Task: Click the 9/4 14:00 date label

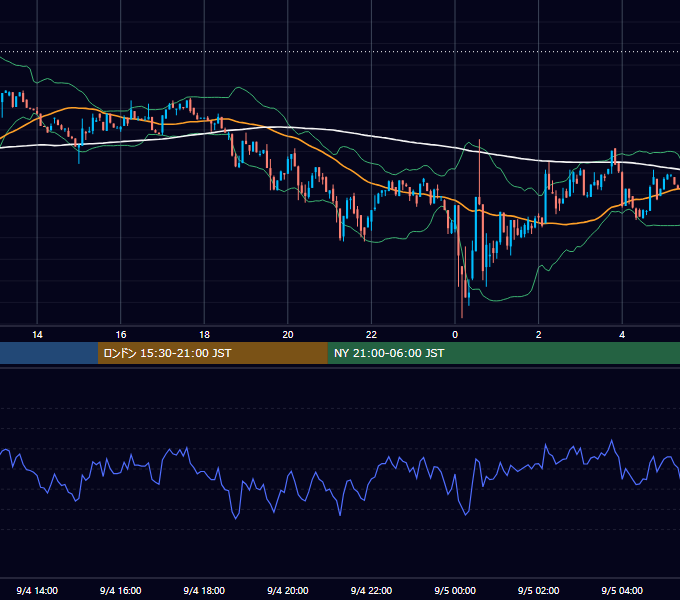Action: click(37, 590)
